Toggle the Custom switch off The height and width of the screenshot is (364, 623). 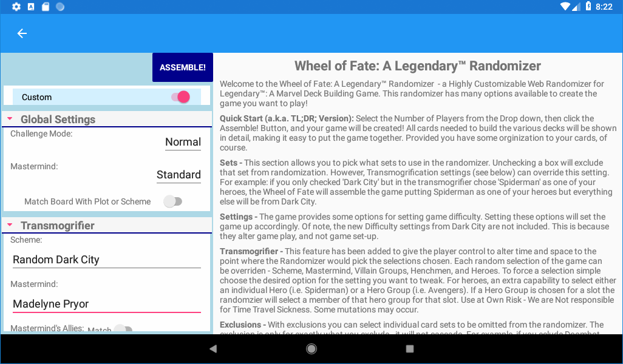tap(181, 97)
